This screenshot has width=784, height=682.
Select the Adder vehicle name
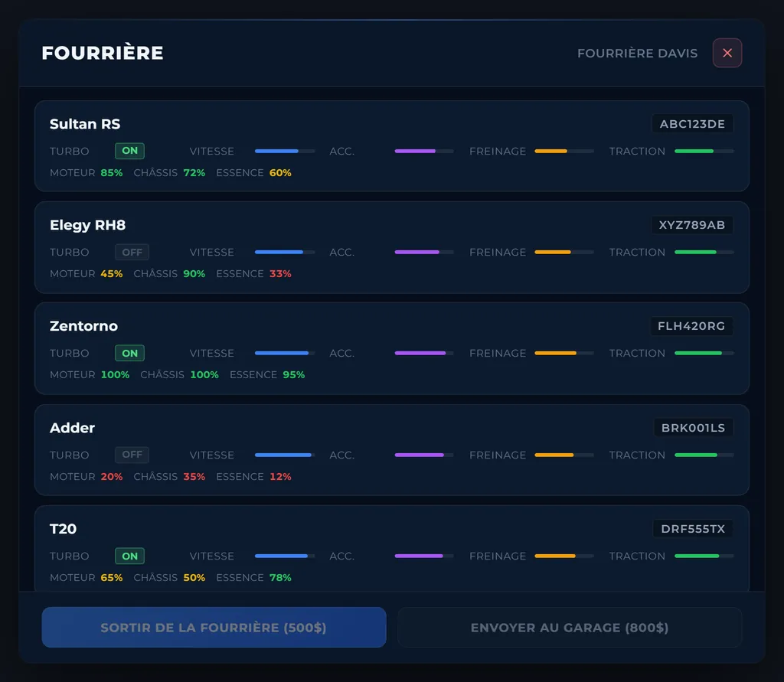pyautogui.click(x=72, y=428)
